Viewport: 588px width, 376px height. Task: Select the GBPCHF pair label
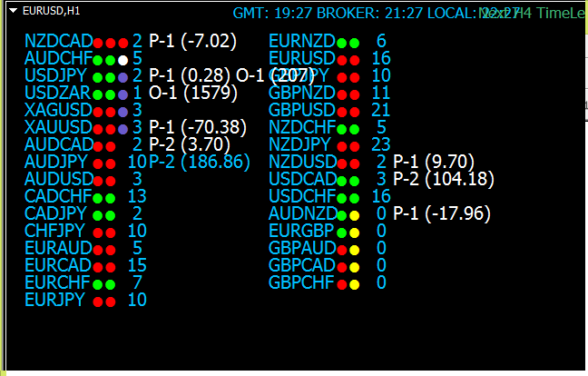[301, 282]
